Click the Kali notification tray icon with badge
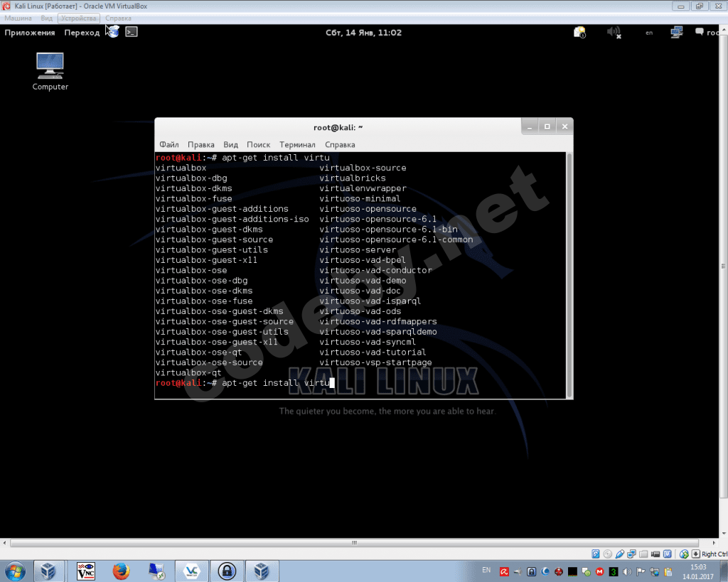The image size is (728, 582). [579, 33]
